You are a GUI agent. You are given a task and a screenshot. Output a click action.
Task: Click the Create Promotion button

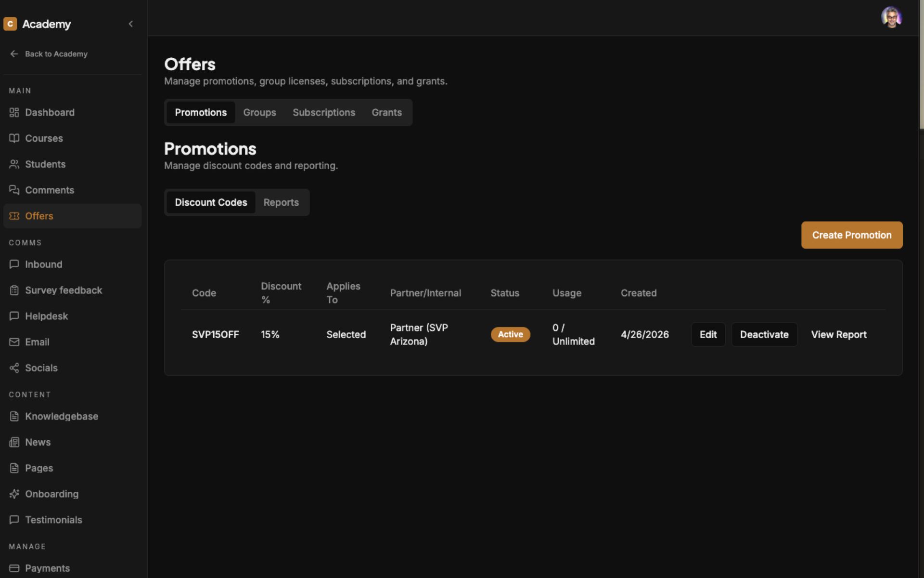[852, 235]
